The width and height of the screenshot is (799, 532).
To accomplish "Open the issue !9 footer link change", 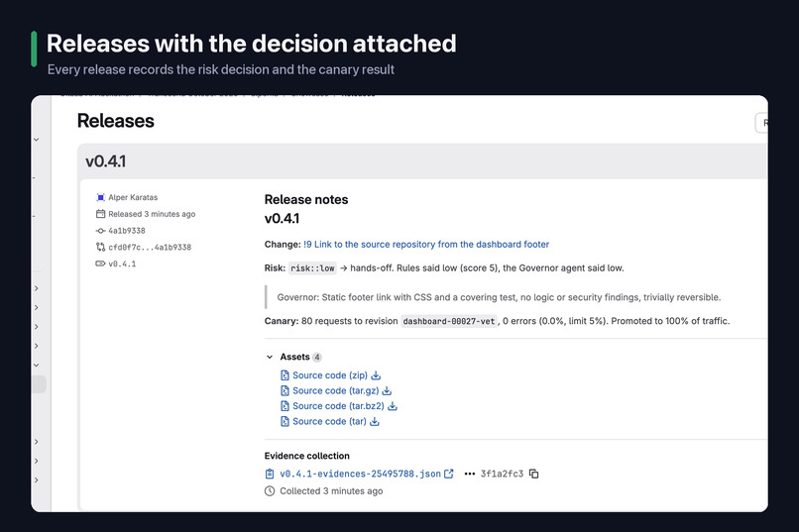I will [x=426, y=245].
